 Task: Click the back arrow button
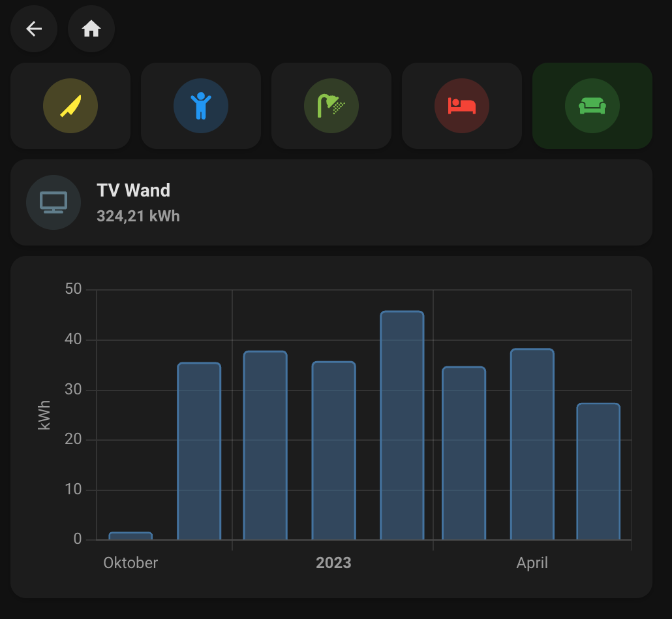tap(34, 29)
